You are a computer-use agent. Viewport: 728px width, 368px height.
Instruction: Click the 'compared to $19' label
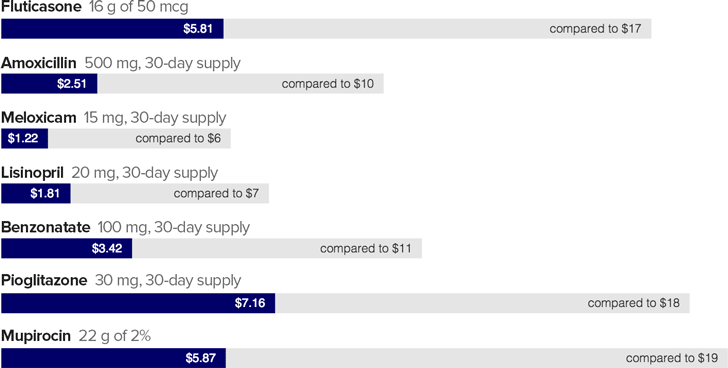tap(672, 358)
